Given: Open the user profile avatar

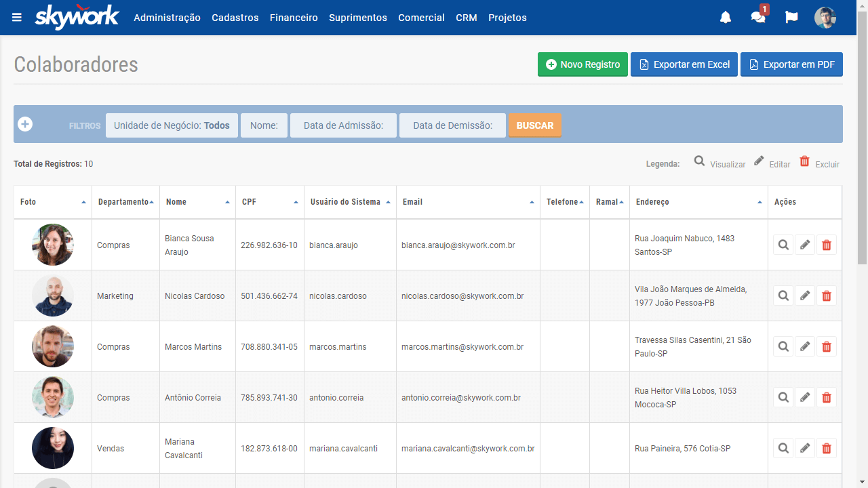Looking at the screenshot, I should (825, 18).
